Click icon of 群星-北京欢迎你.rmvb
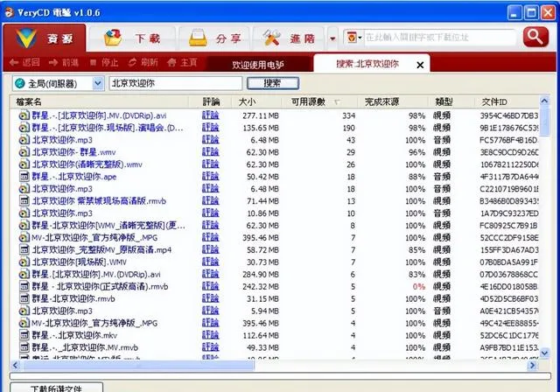The image size is (560, 392). coord(24,299)
